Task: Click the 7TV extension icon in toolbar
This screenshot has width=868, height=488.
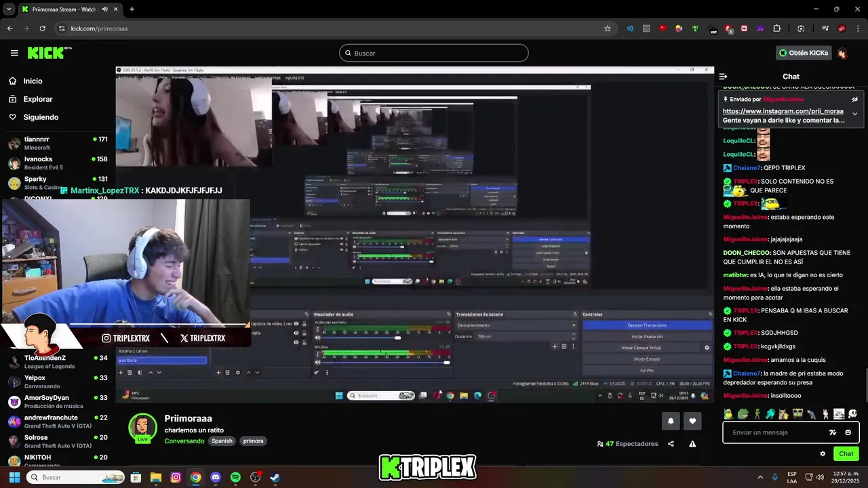Action: click(x=760, y=28)
